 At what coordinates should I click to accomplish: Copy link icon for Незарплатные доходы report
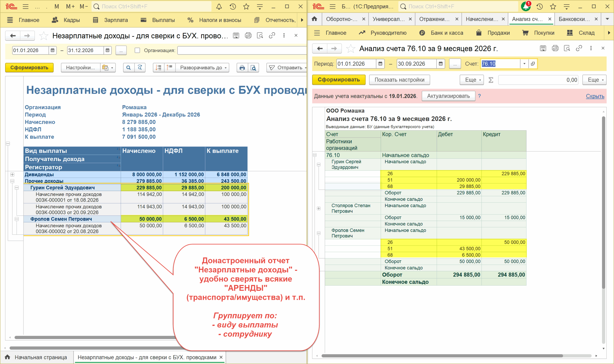click(272, 36)
